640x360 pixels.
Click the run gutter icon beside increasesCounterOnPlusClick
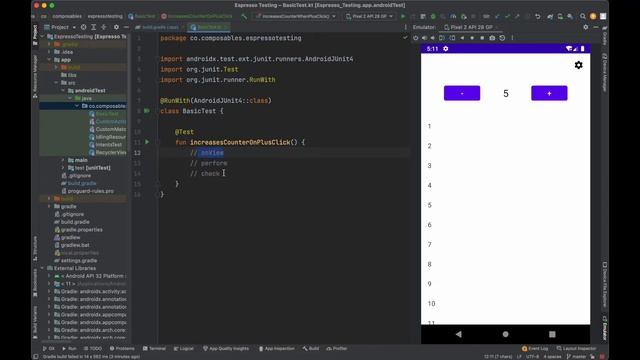[x=147, y=142]
